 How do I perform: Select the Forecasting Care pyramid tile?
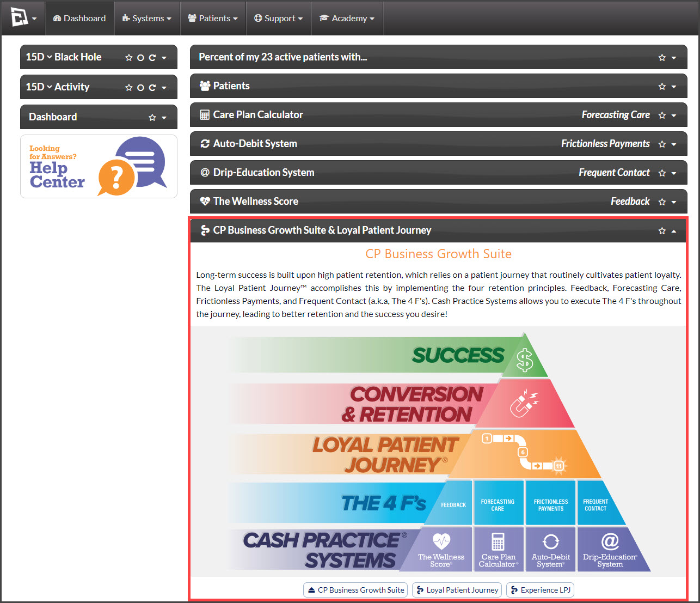pyautogui.click(x=498, y=503)
